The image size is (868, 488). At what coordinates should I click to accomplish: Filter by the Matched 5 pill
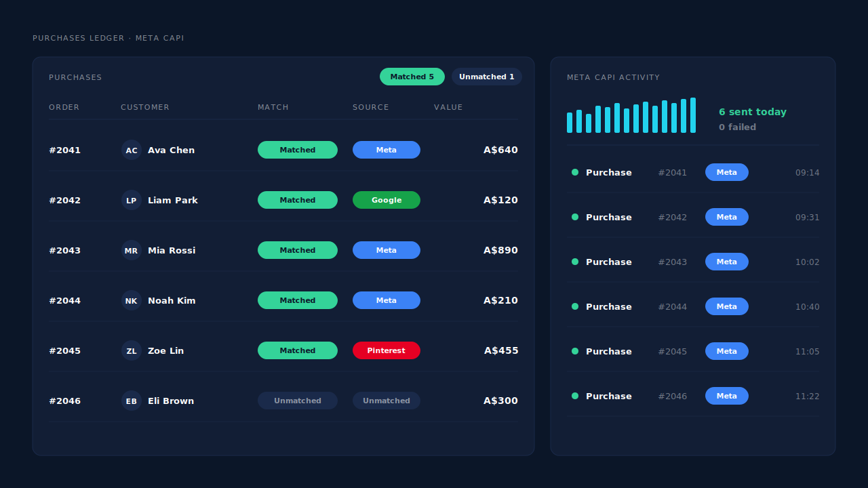pyautogui.click(x=412, y=77)
